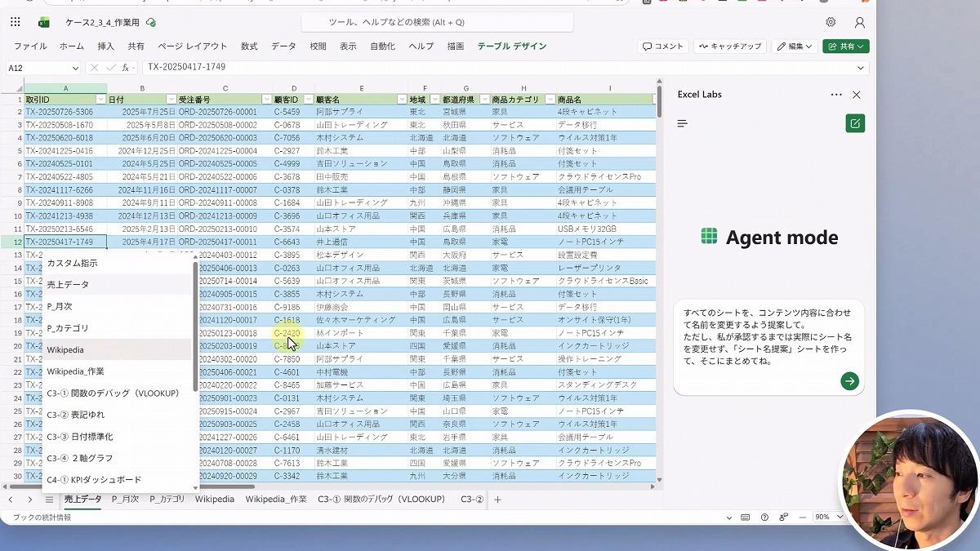Open the account profile icon

(x=859, y=22)
